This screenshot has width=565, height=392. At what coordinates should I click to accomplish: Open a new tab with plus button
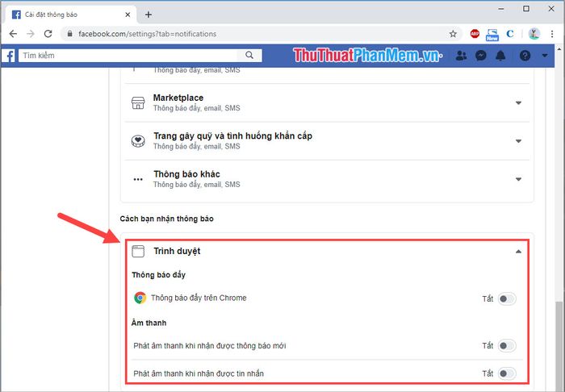pyautogui.click(x=148, y=15)
